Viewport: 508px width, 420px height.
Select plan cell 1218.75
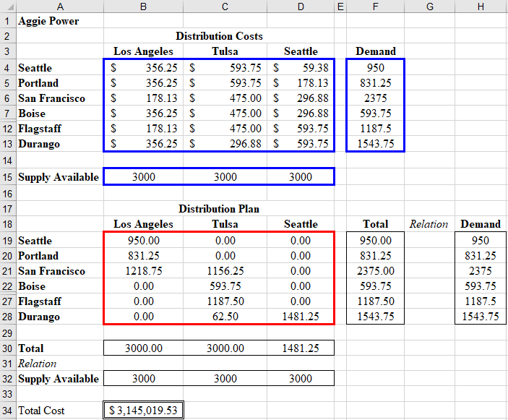(x=143, y=271)
